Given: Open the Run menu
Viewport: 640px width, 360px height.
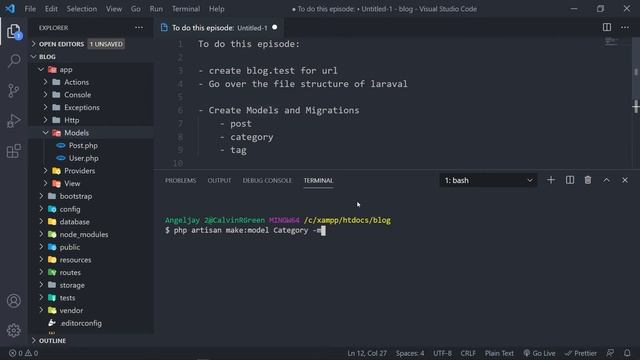Looking at the screenshot, I should (156, 9).
